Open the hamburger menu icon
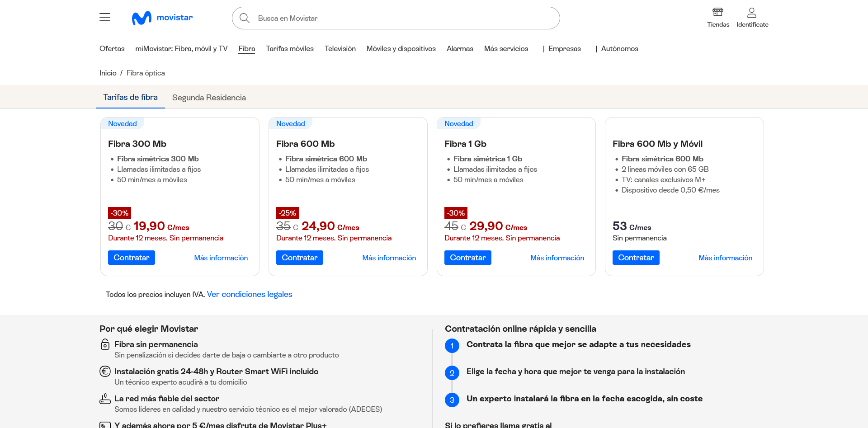This screenshot has width=868, height=428. (105, 18)
